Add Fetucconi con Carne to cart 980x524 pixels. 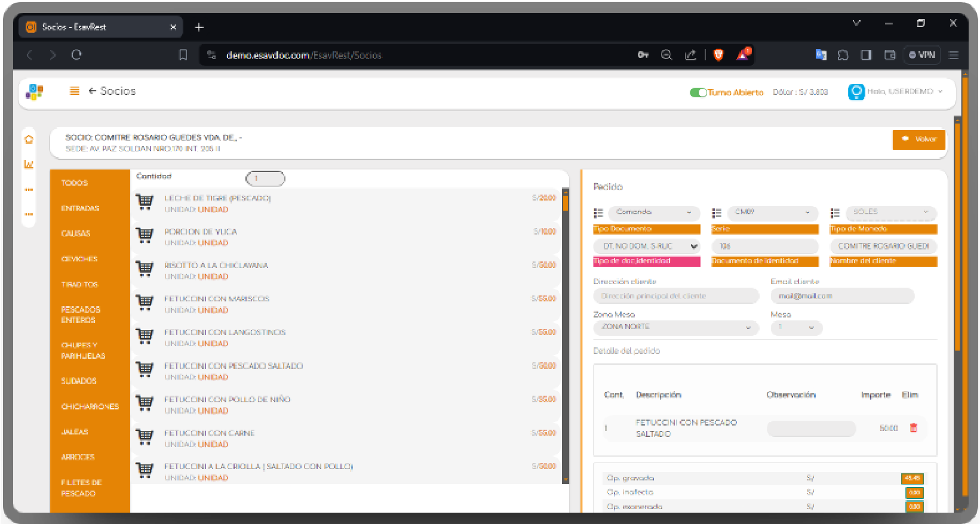coord(145,437)
